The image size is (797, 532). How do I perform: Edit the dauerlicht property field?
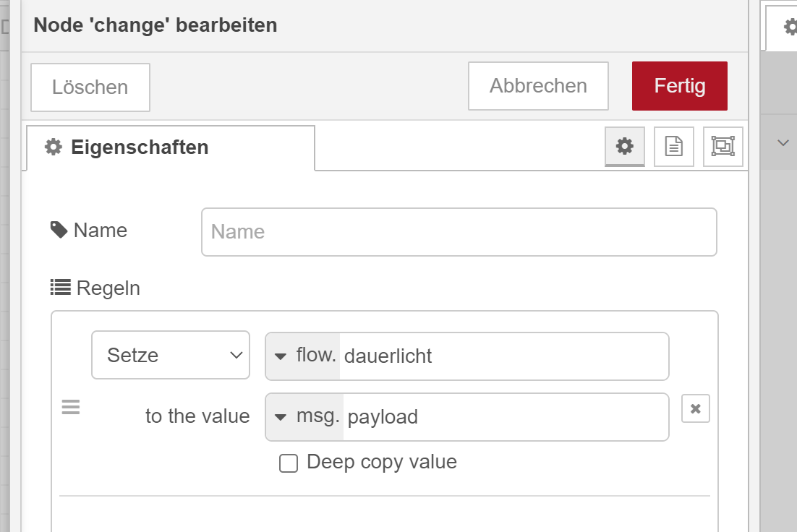coord(503,356)
